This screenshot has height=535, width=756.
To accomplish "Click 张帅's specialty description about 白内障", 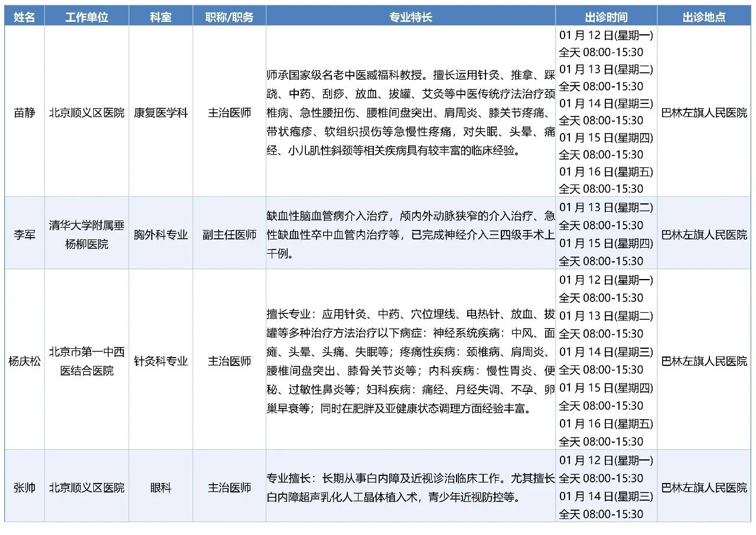I will [410, 488].
